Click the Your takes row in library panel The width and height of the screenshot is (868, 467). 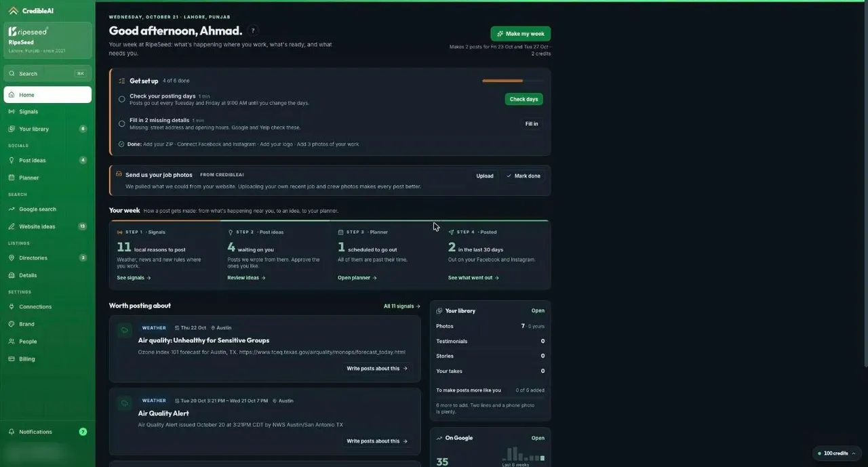click(x=490, y=371)
